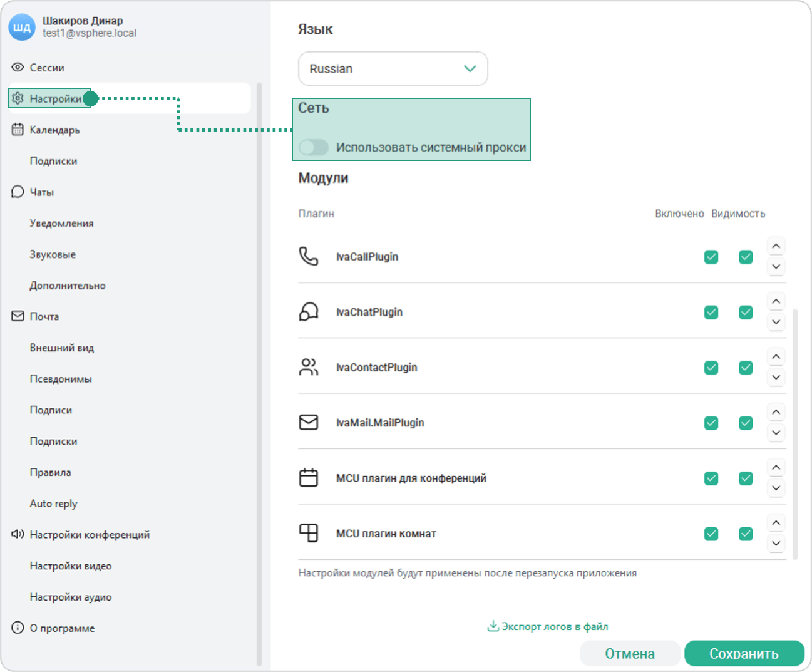
Task: Click the IvaChatPlugin chat bubble icon
Action: pyautogui.click(x=309, y=311)
